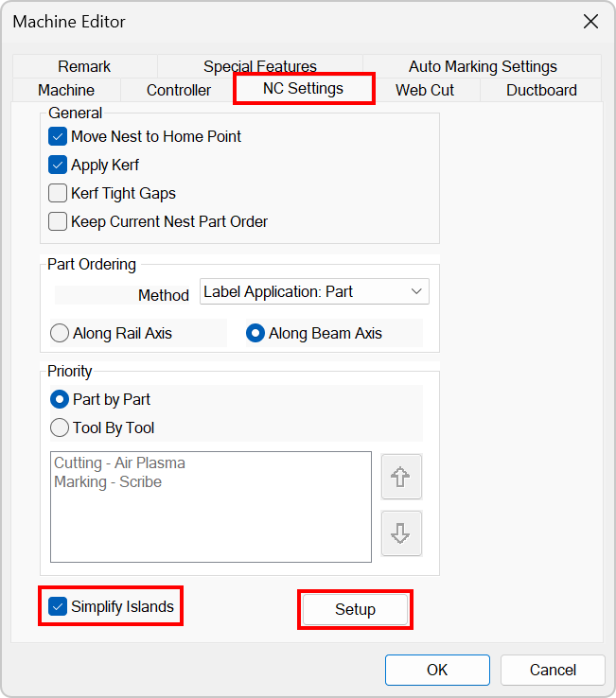The height and width of the screenshot is (698, 616).
Task: Check Keep Current Nest Part Order
Action: point(58,221)
